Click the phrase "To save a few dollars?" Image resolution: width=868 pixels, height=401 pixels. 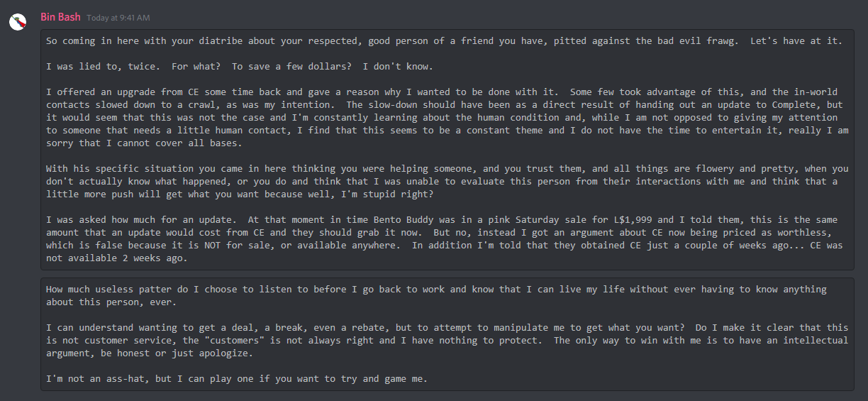coord(291,67)
